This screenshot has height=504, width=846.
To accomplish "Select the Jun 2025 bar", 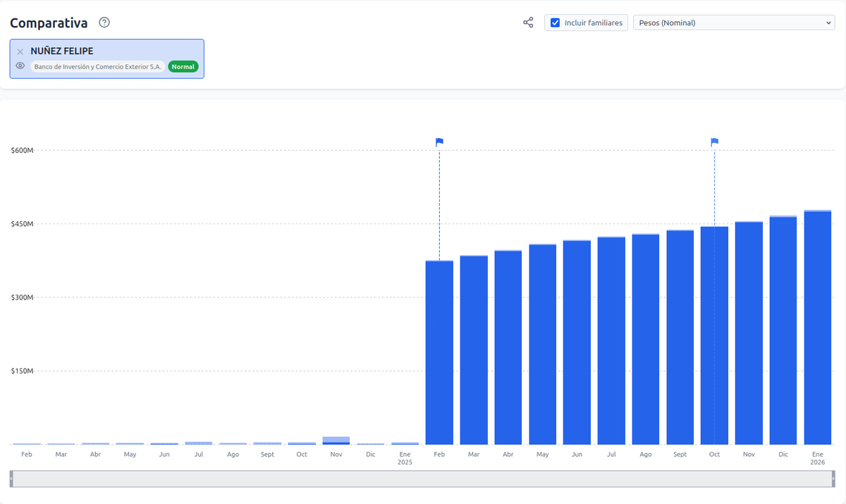I will (577, 342).
